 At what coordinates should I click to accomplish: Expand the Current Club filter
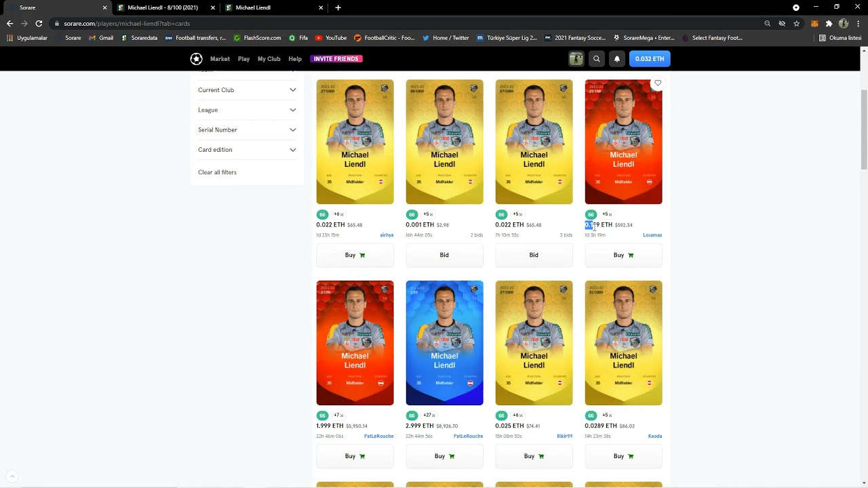click(247, 90)
